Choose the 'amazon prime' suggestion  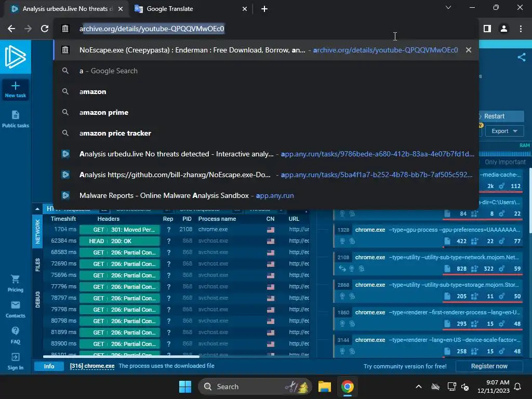[266, 112]
